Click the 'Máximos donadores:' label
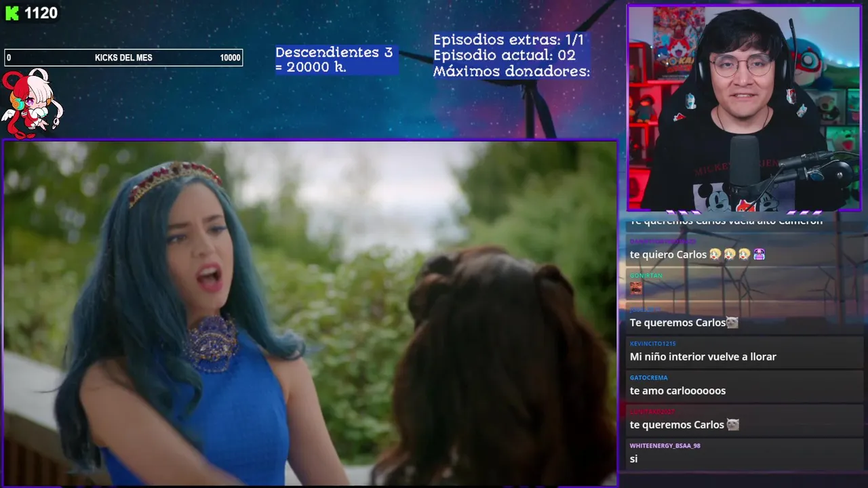The height and width of the screenshot is (488, 868). [511, 71]
